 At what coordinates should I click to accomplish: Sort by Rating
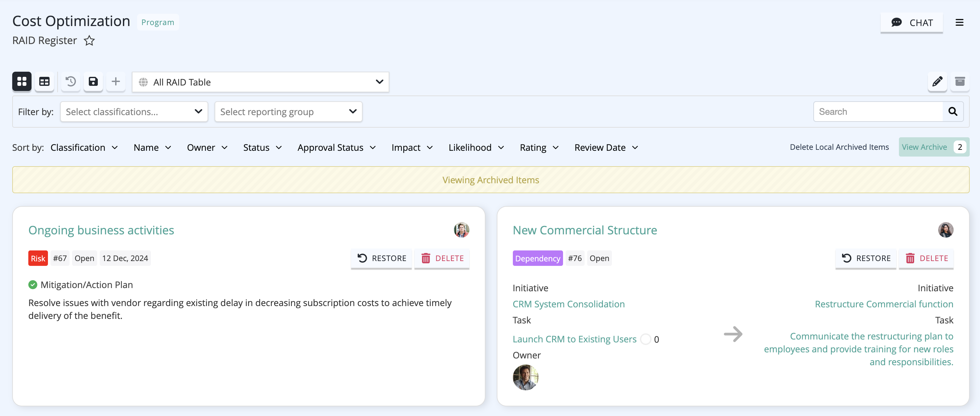click(539, 148)
